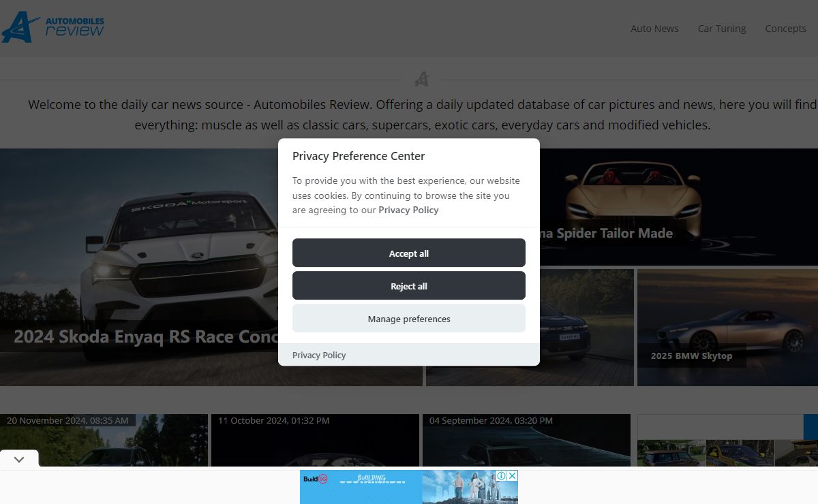Image resolution: width=818 pixels, height=504 pixels.
Task: Click the ad info icon
Action: pyautogui.click(x=501, y=475)
